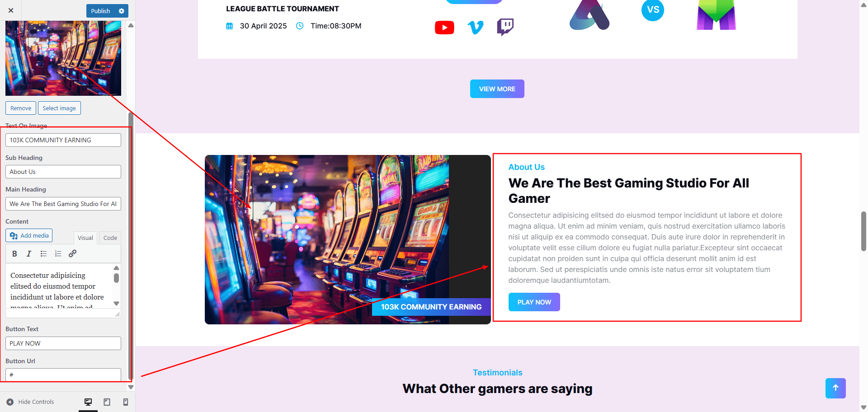
Task: Switch to tablet preview mode
Action: (x=107, y=402)
